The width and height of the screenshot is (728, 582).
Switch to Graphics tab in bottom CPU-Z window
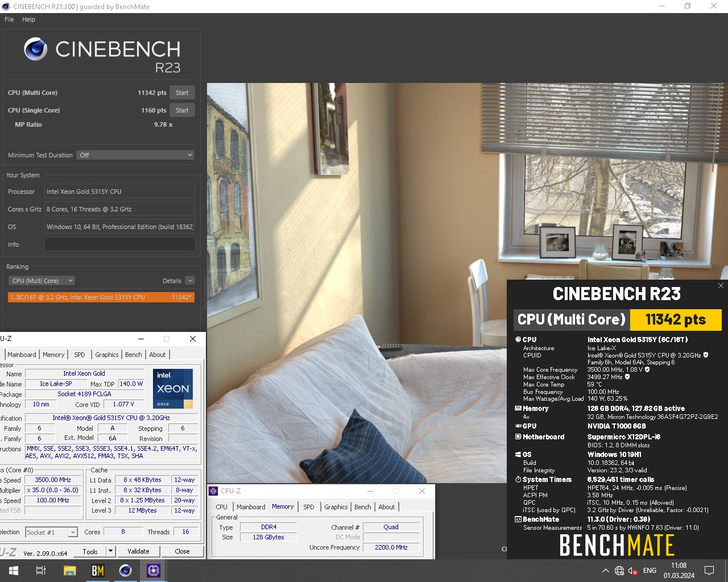click(336, 507)
